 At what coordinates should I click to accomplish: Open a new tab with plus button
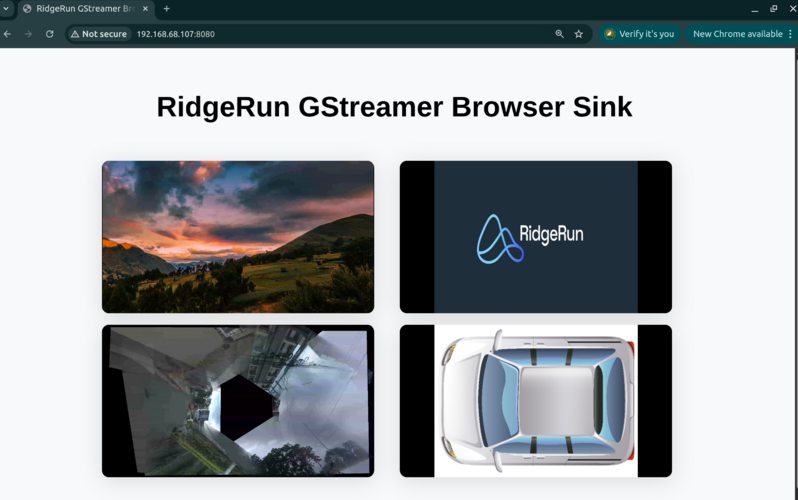pos(166,9)
